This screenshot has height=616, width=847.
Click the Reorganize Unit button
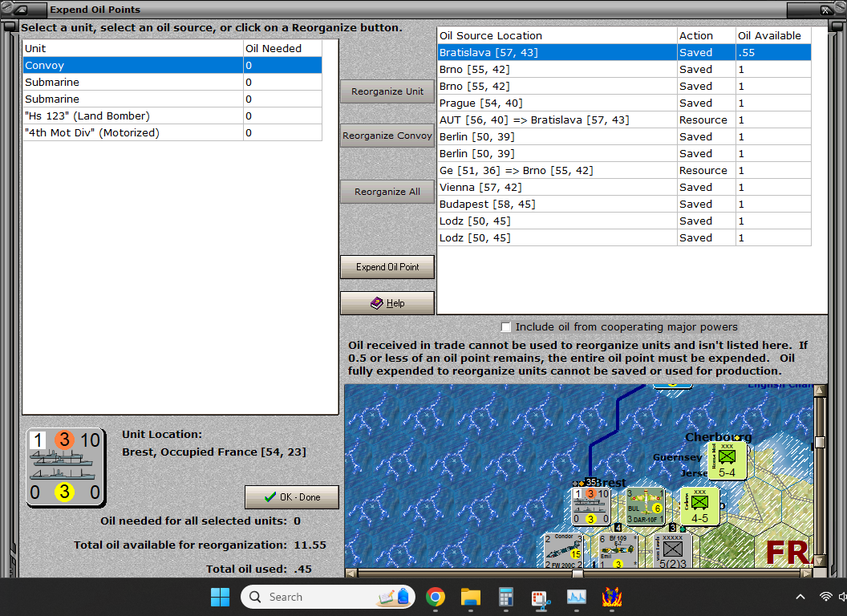(387, 91)
